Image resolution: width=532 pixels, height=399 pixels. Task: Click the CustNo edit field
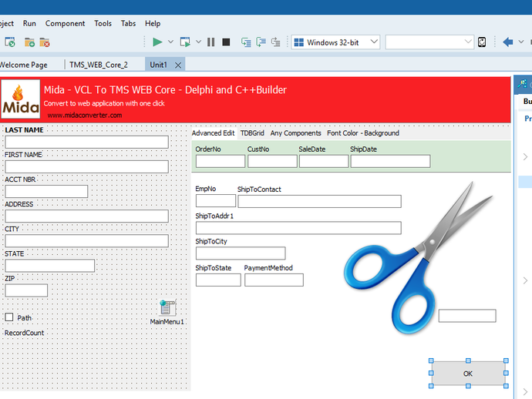click(272, 161)
